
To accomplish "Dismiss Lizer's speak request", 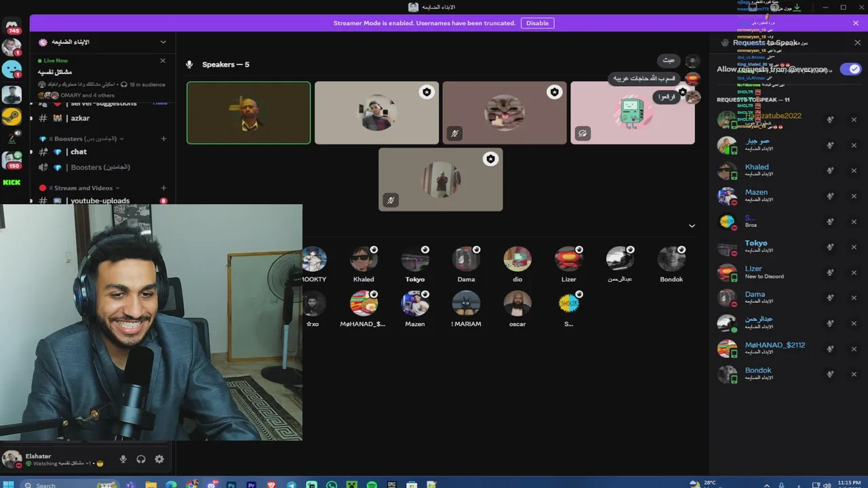I will tap(854, 272).
